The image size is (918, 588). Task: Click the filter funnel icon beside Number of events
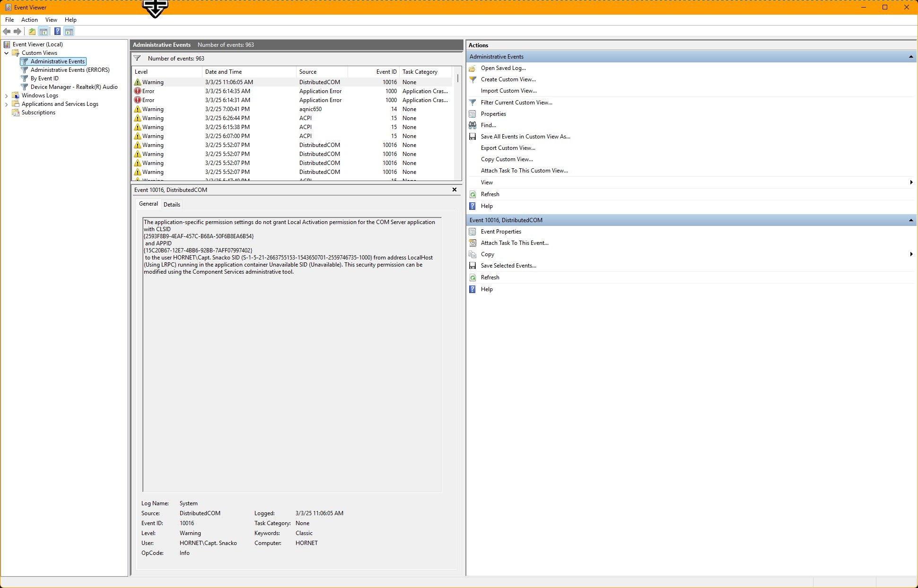(x=137, y=59)
